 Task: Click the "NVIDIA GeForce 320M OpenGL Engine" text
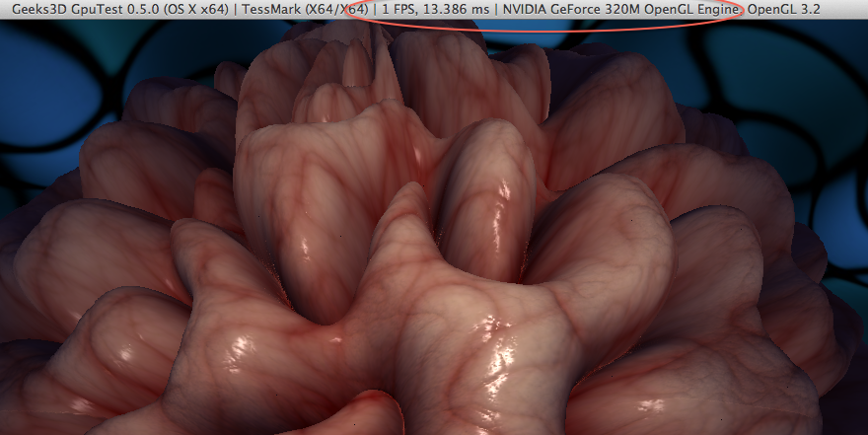click(x=621, y=10)
